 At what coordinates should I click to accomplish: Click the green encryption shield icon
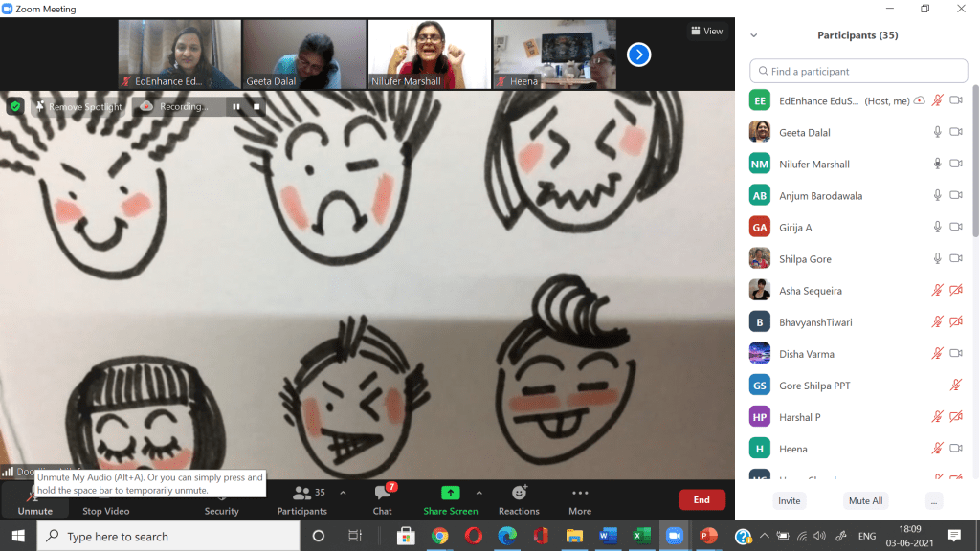coord(15,106)
